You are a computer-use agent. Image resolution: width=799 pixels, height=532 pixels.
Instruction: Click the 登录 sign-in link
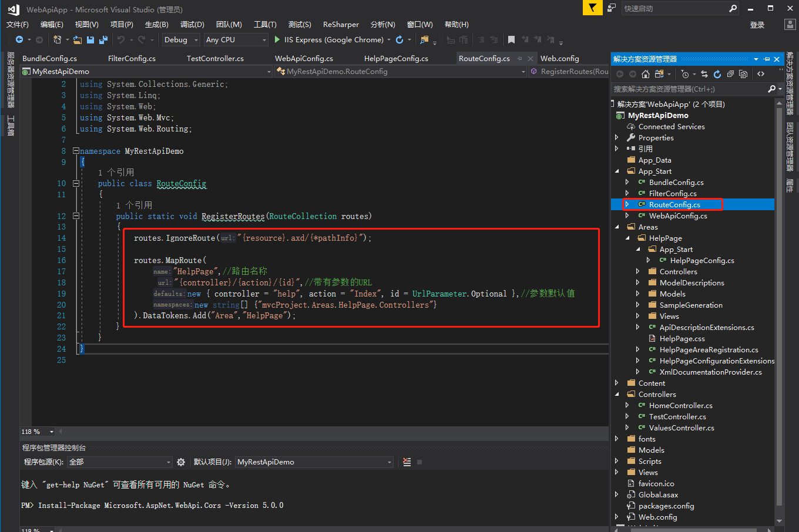pos(757,25)
